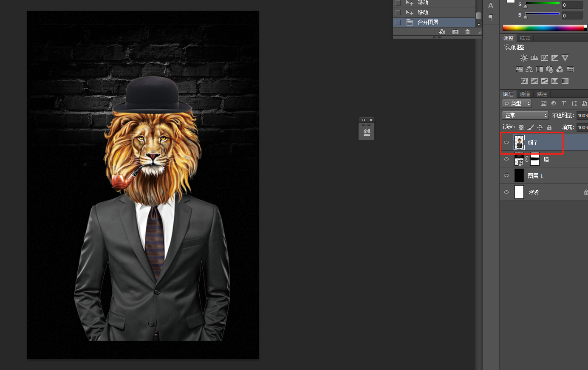Expand the floating panel with double arrows
The height and width of the screenshot is (370, 588).
pyautogui.click(x=364, y=120)
